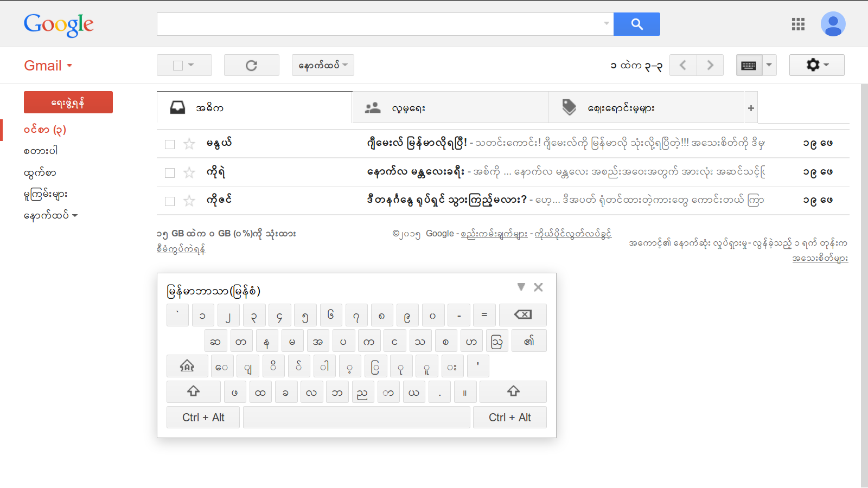This screenshot has width=868, height=488.
Task: Tick the select-all checkbox in toolbar
Action: pyautogui.click(x=178, y=66)
